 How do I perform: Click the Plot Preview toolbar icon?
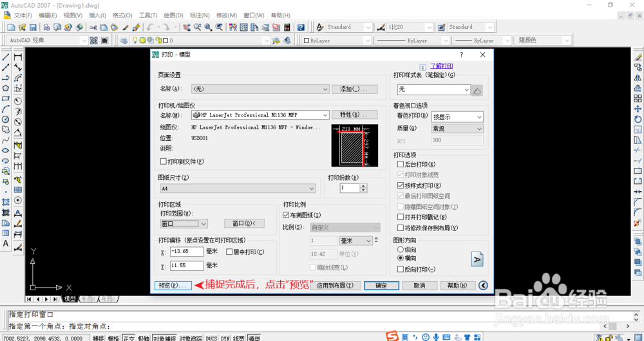click(57, 28)
